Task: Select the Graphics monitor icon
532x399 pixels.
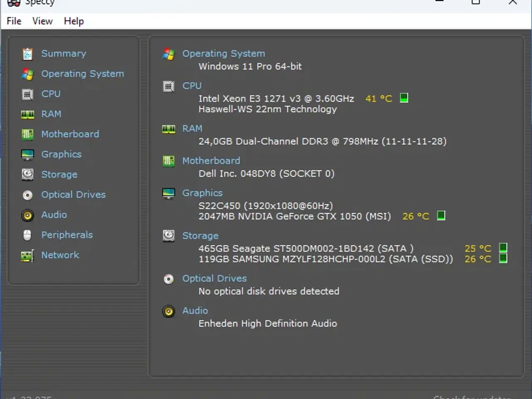Action: 27,154
